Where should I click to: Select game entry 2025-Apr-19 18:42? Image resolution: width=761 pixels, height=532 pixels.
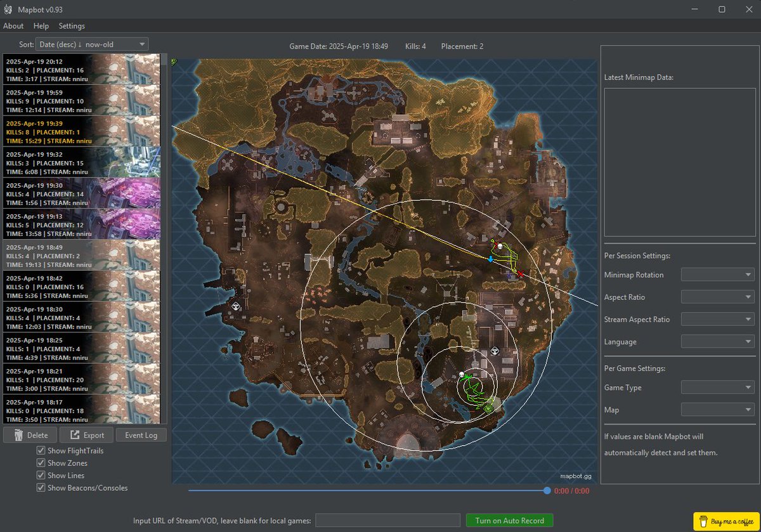tap(81, 286)
